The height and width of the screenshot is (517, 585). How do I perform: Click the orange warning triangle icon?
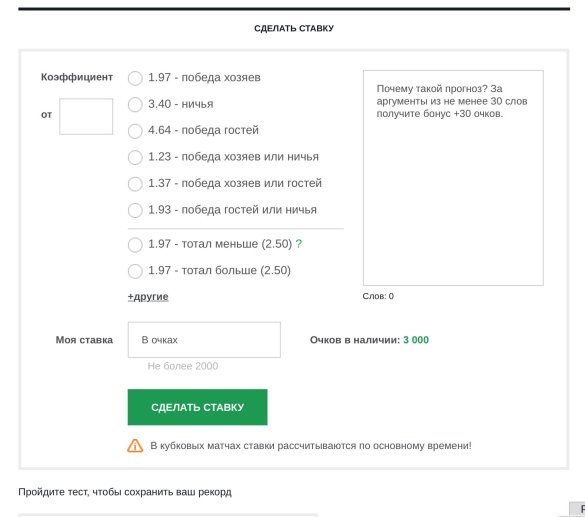coord(135,446)
